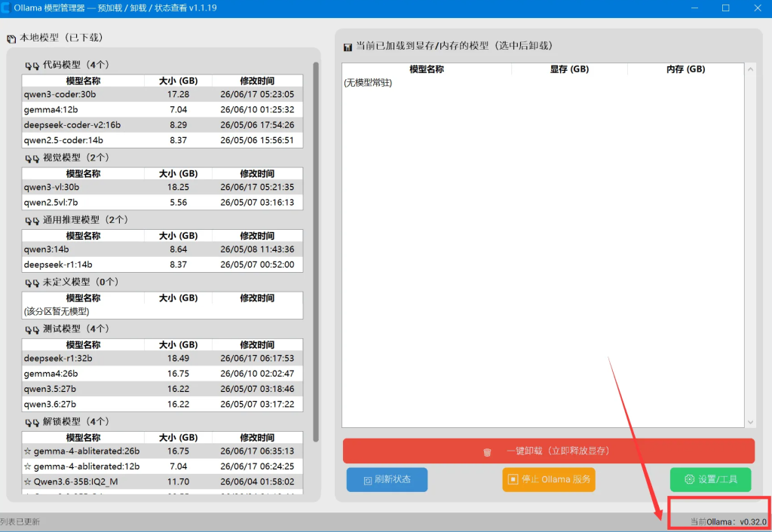Sort code models by 修改时间 header

[x=257, y=81]
